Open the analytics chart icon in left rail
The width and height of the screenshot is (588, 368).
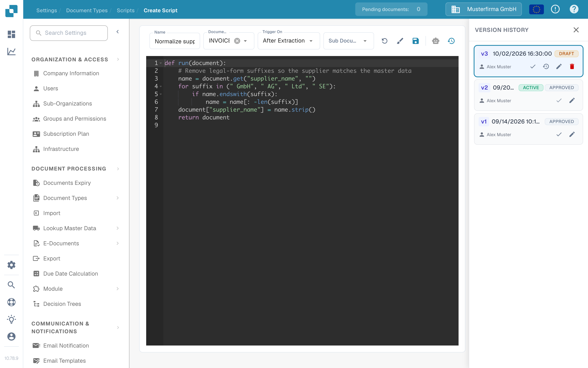(x=11, y=51)
